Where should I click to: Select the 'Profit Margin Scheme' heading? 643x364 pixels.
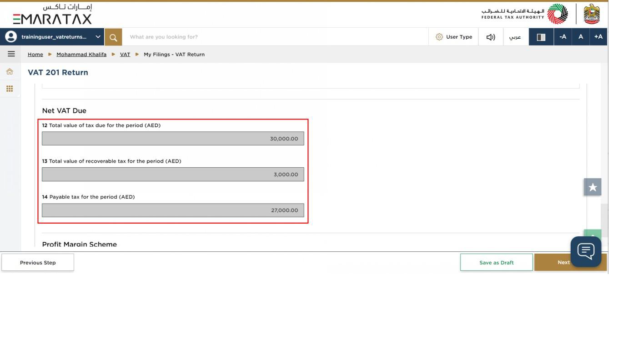(80, 244)
